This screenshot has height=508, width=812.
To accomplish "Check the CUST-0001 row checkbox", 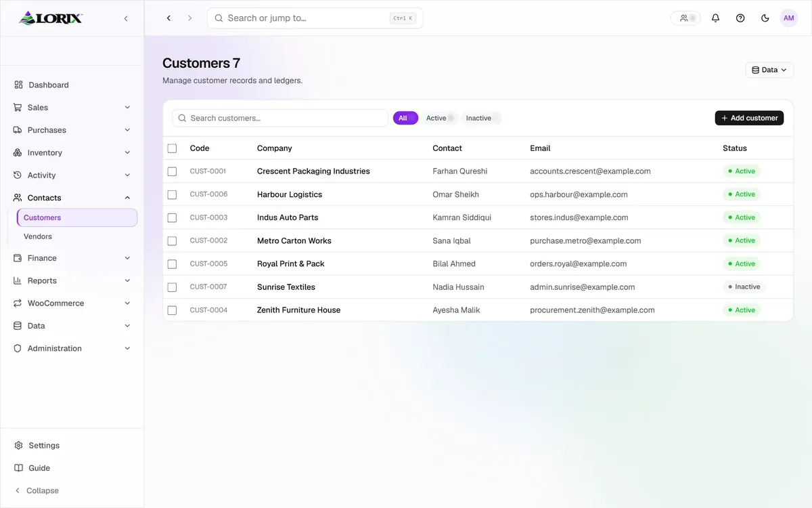I will pyautogui.click(x=172, y=171).
